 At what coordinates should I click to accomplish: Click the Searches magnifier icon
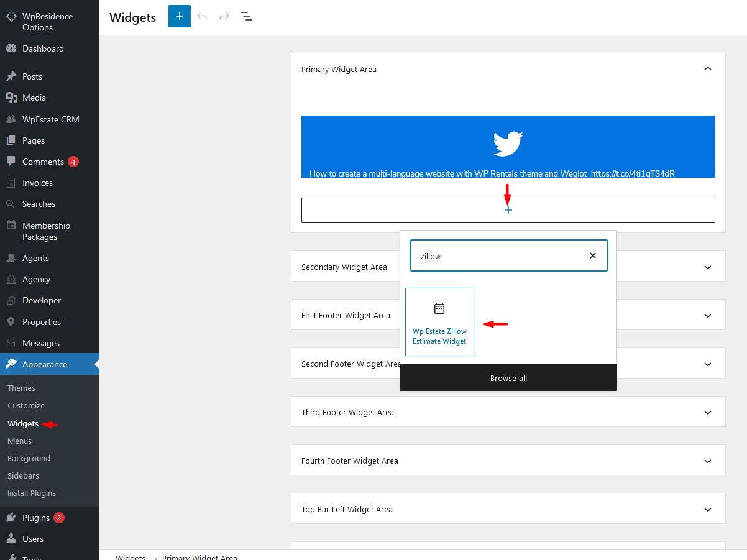click(11, 204)
